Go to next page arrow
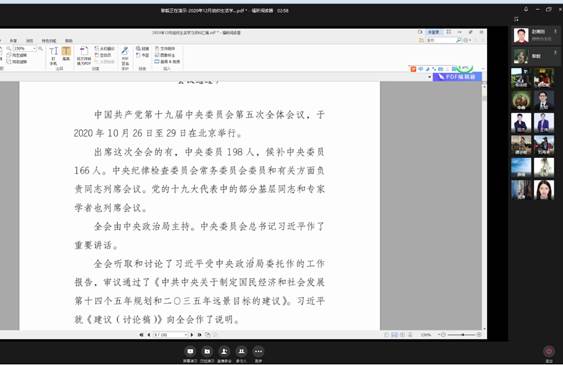 pyautogui.click(x=192, y=334)
